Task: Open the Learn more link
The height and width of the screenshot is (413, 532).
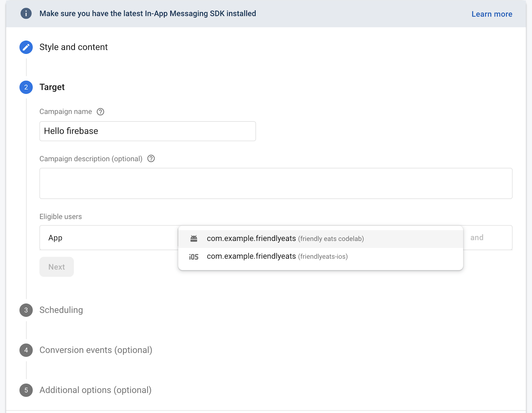Action: click(492, 14)
